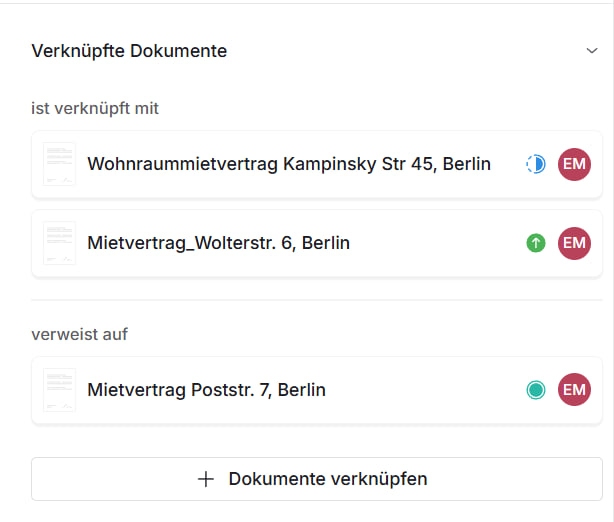Open Wohnraummietvertrag Kampinsky Str 45, Berlin title
This screenshot has width=614, height=522.
tap(289, 164)
